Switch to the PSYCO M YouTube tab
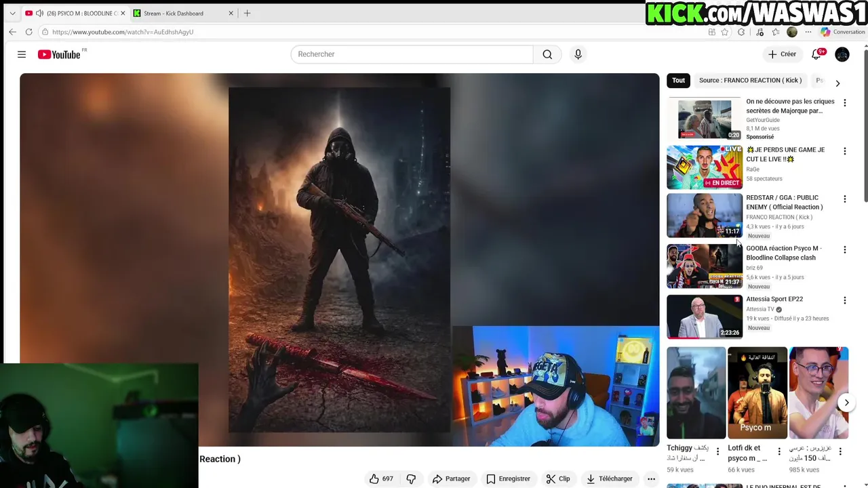This screenshot has height=488, width=868. pos(75,14)
